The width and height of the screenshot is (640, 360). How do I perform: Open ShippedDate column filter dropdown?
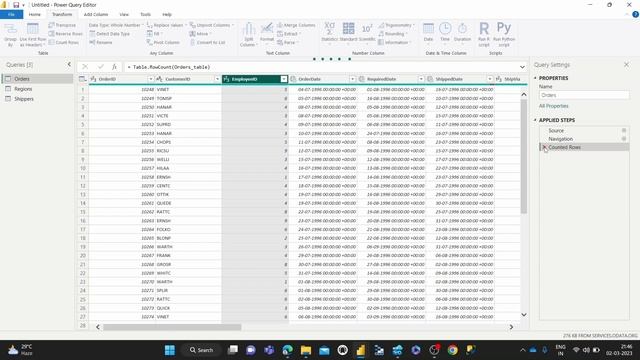coord(489,79)
